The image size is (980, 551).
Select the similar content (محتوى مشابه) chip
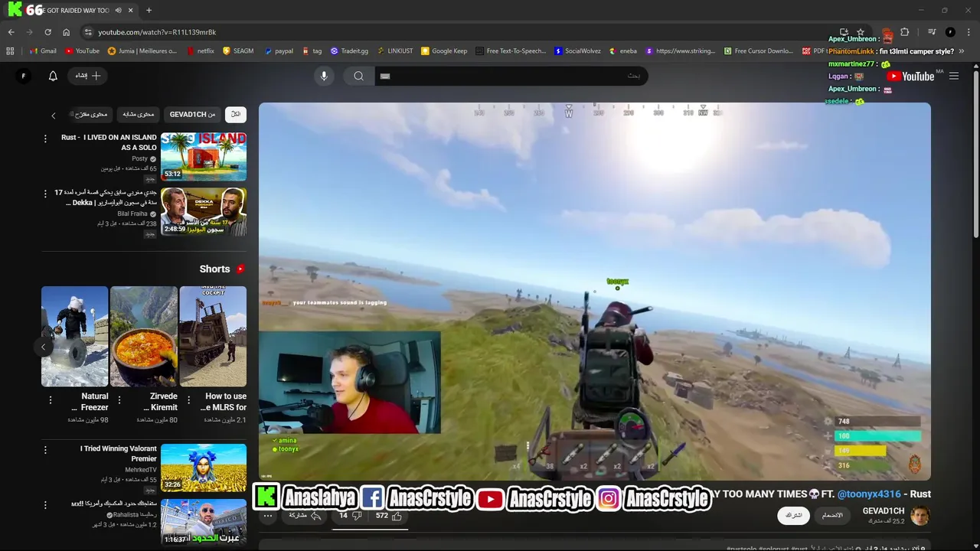tap(139, 114)
